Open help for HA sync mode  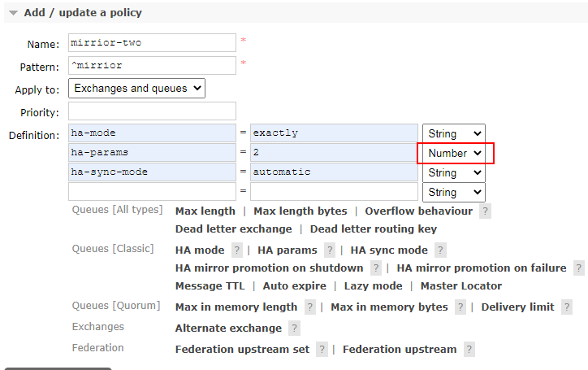(x=440, y=250)
